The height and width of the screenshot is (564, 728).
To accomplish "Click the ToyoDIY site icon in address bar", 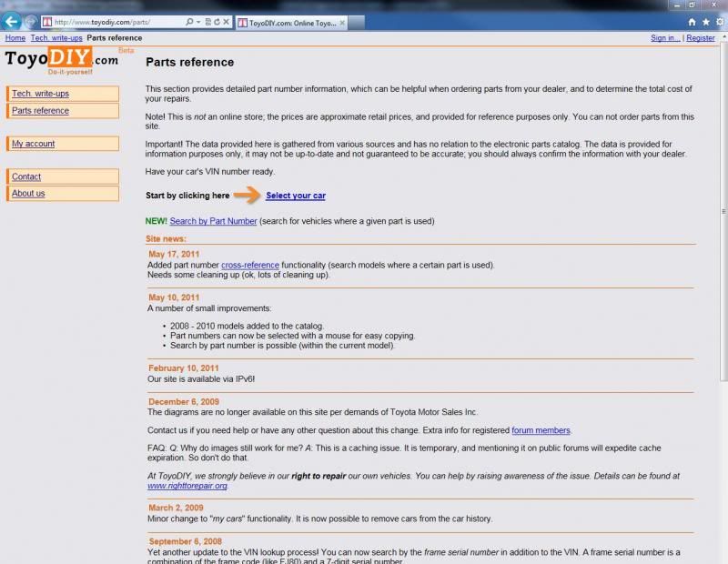I will coord(47,22).
